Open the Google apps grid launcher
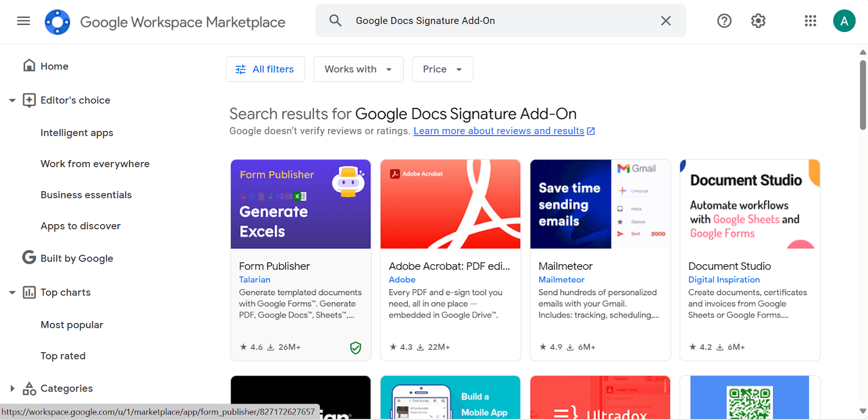Viewport: 868px width, 420px height. click(x=810, y=21)
